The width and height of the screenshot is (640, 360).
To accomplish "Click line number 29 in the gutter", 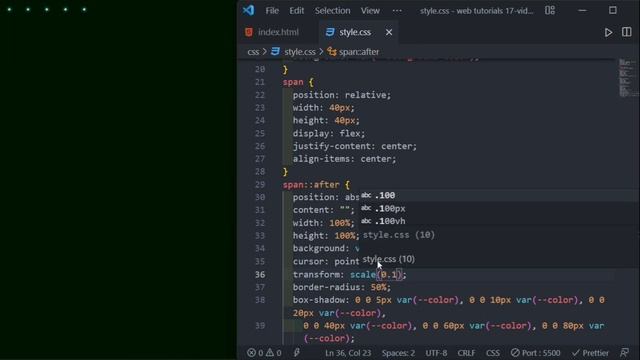I will [x=260, y=184].
